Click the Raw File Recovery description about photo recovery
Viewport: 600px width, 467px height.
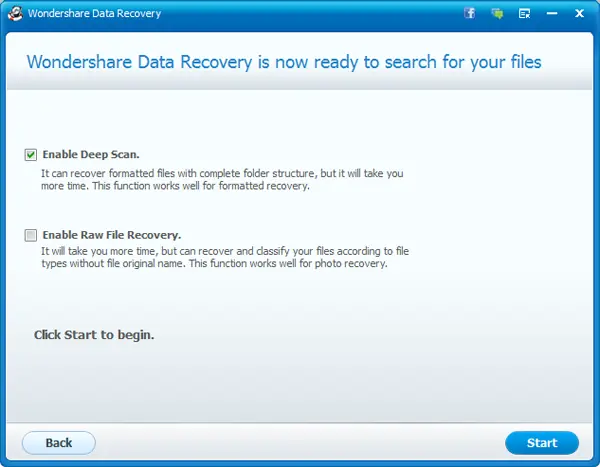[225, 257]
